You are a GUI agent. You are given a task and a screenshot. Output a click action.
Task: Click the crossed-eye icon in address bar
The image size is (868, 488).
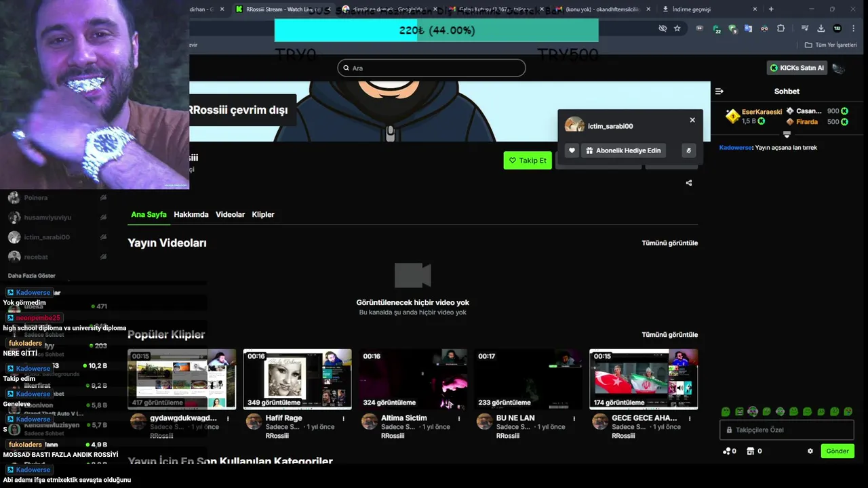tap(663, 28)
